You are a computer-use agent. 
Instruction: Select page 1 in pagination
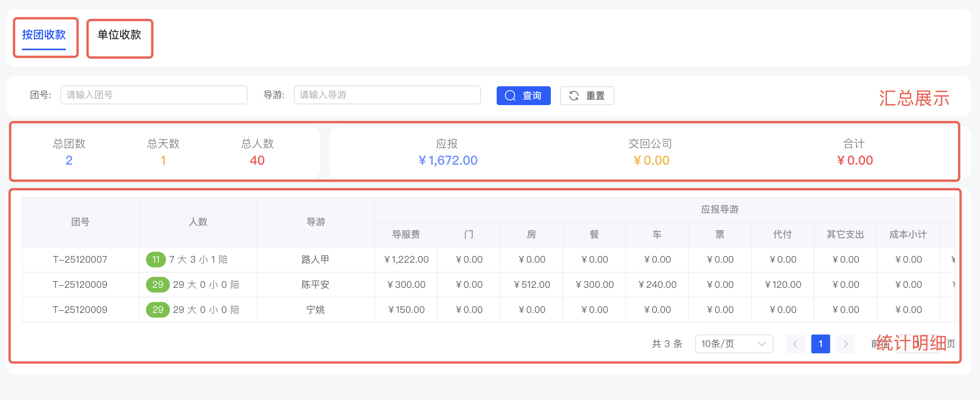820,344
